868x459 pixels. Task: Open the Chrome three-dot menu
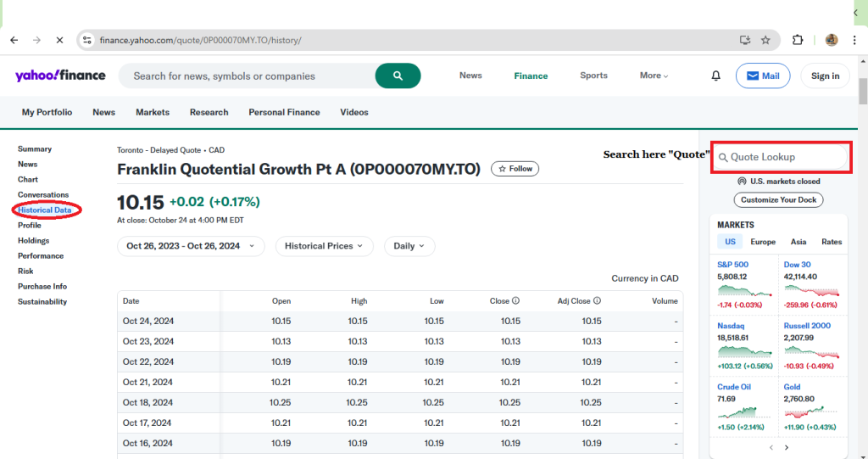pos(854,40)
